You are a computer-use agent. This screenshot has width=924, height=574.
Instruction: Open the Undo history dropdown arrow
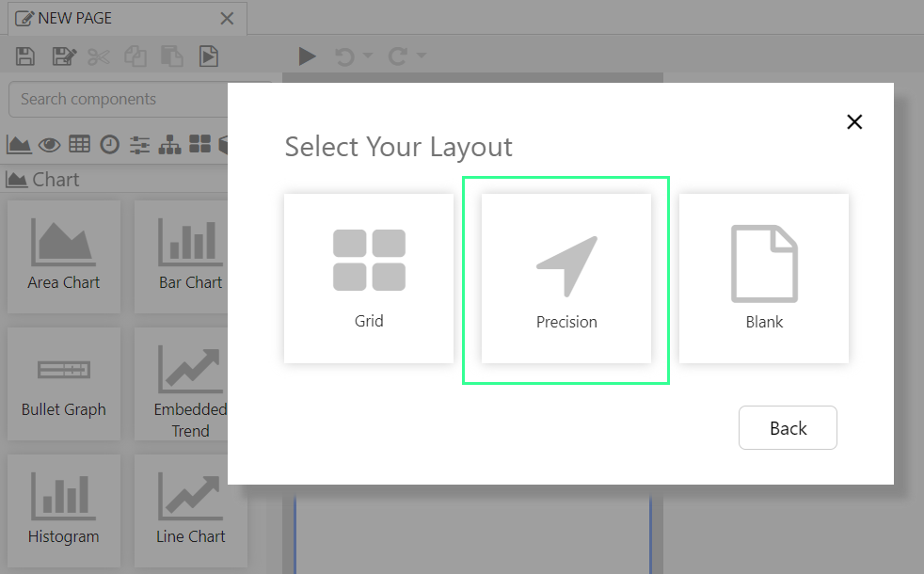368,56
